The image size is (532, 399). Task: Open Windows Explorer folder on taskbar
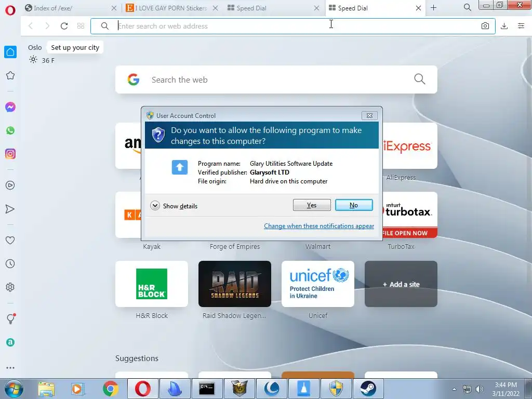pos(46,389)
